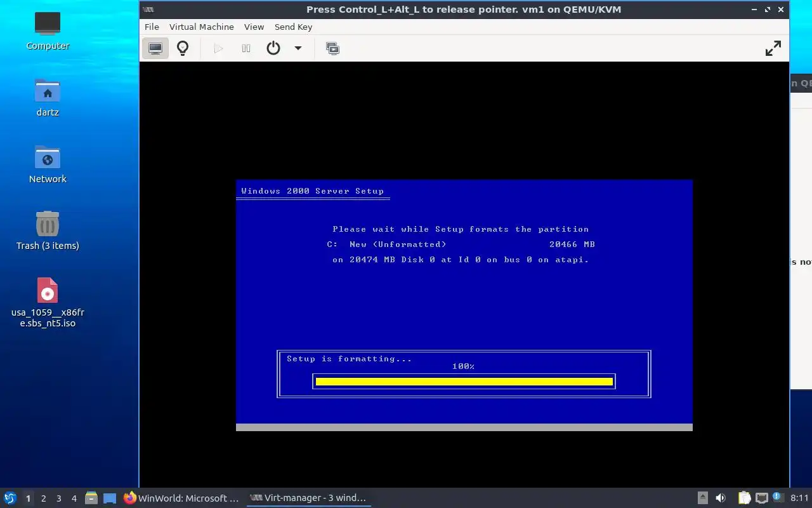The image size is (812, 508).
Task: Open the View menu
Action: [254, 27]
